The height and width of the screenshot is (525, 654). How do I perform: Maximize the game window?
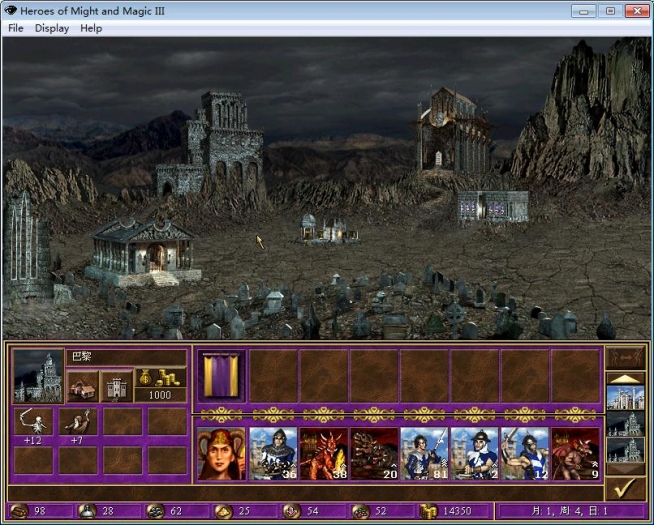point(610,11)
